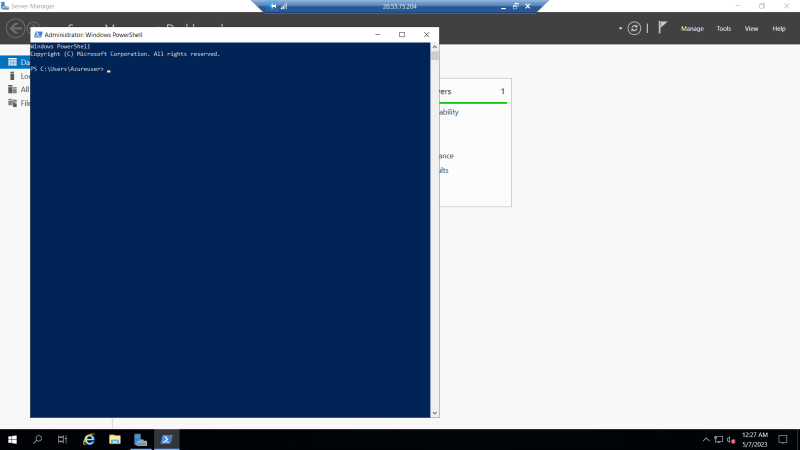The width and height of the screenshot is (800, 450).
Task: Select All Servers icon in sidebar
Action: [12, 89]
